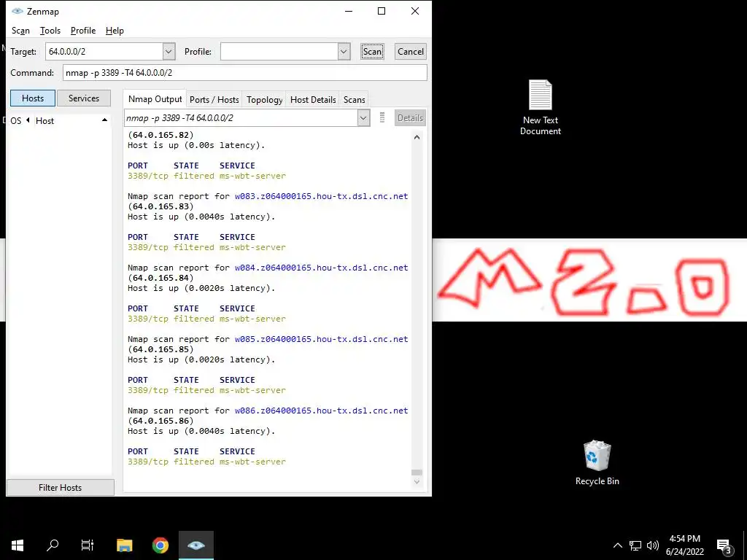
Task: Click the IP text (64.0.165.84)
Action: 160,278
